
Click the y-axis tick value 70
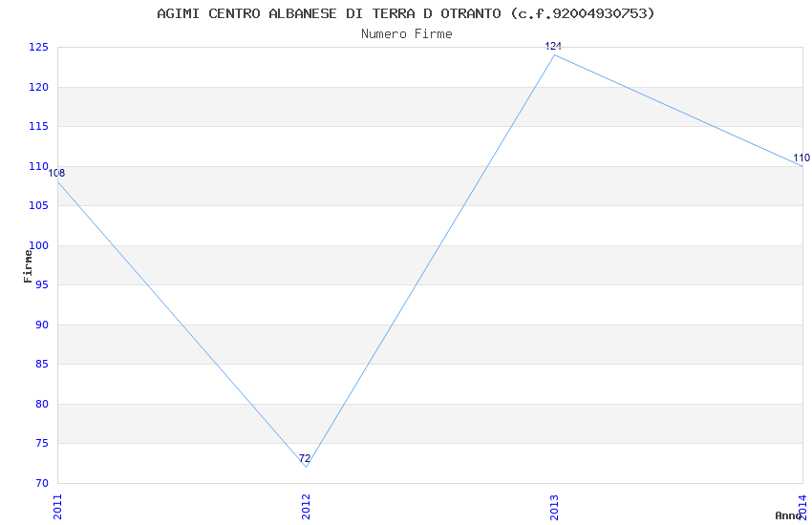point(42,483)
